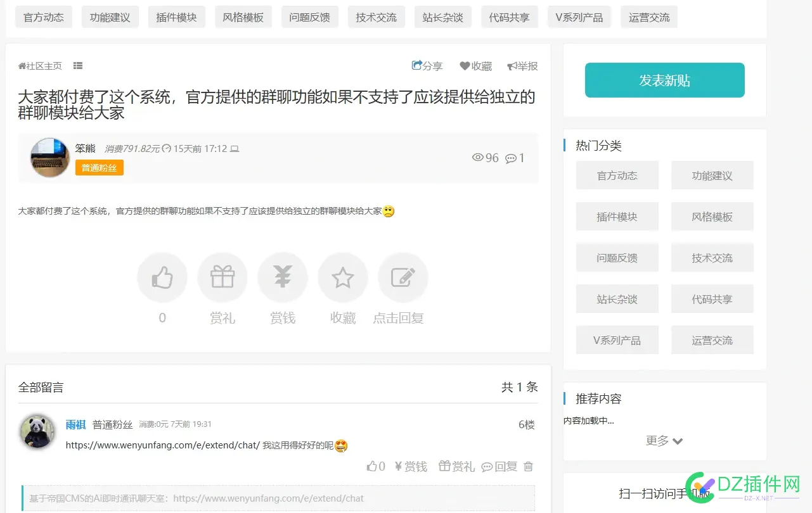Click the heart 收藏 link at top
This screenshot has width=812, height=513.
tap(476, 66)
